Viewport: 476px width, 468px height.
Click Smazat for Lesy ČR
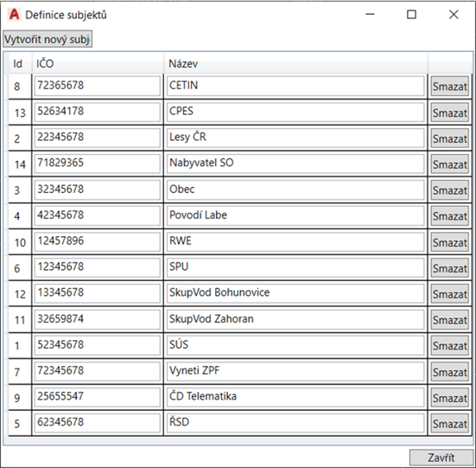(450, 139)
